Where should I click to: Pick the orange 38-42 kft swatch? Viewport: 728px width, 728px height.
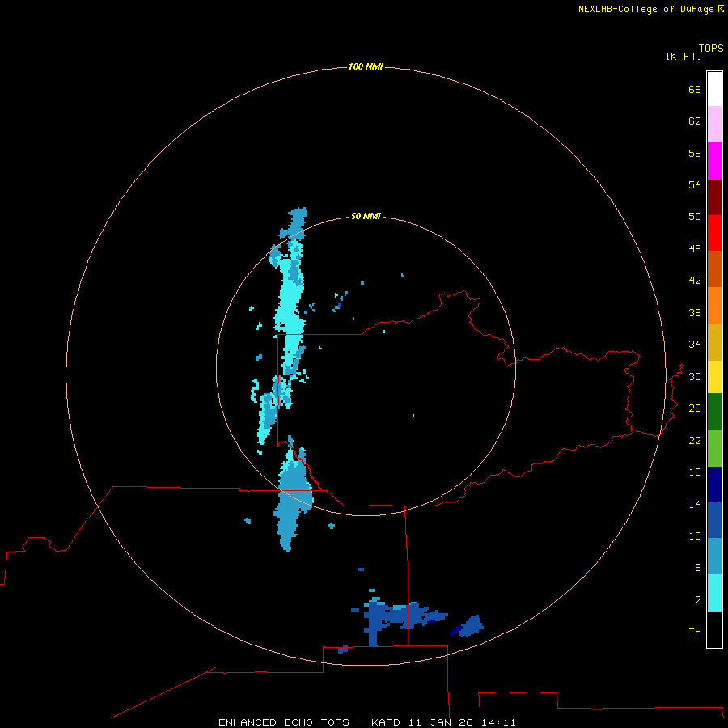coord(714,306)
